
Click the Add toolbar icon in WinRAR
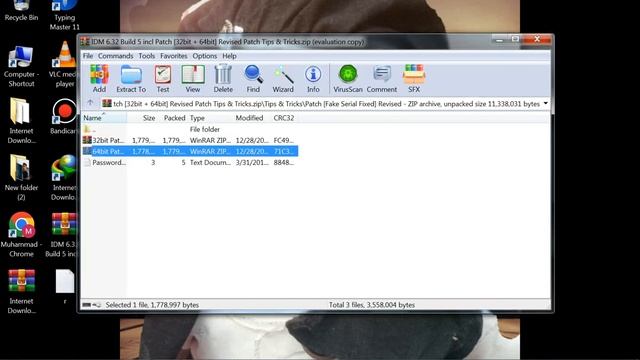click(x=99, y=78)
